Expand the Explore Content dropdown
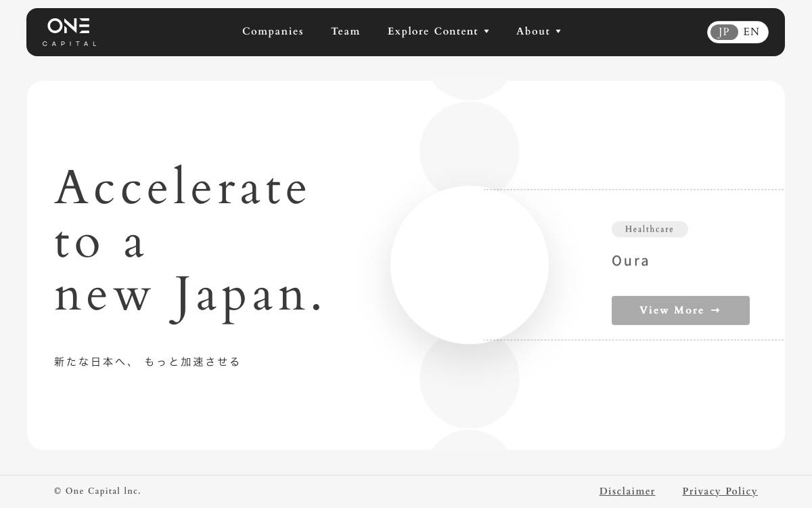The image size is (812, 508). tap(438, 31)
